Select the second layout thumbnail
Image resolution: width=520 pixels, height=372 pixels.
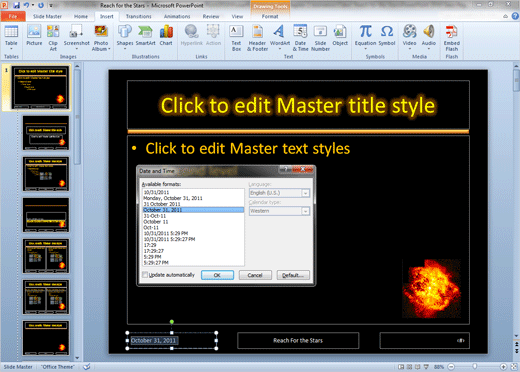(46, 133)
